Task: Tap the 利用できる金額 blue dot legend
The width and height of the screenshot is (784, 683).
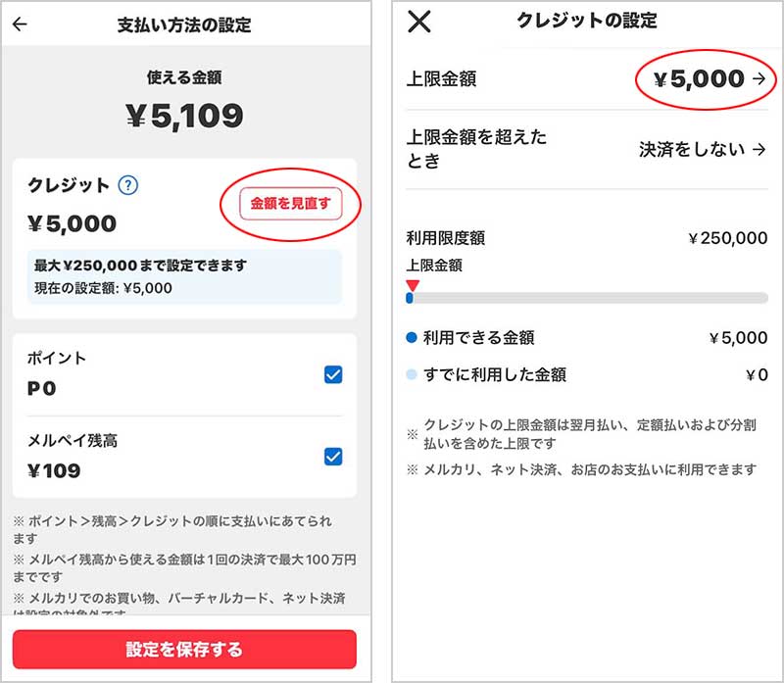Action: (412, 338)
